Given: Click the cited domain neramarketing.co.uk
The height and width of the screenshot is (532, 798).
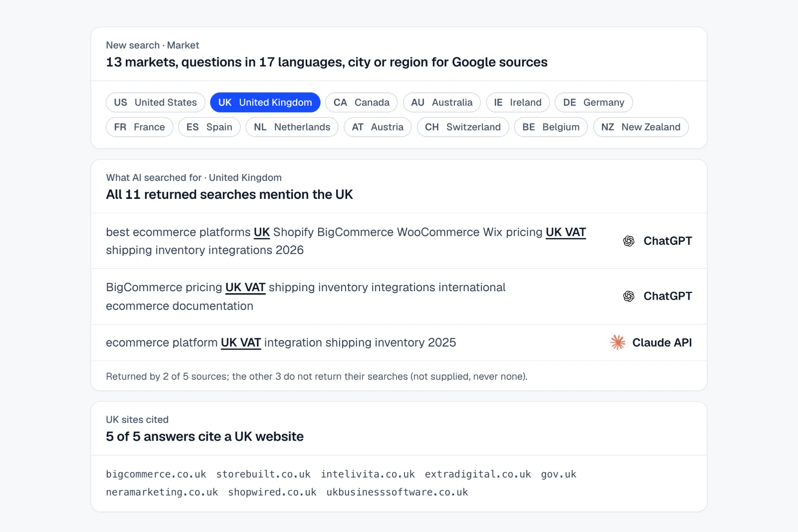Looking at the screenshot, I should (162, 492).
